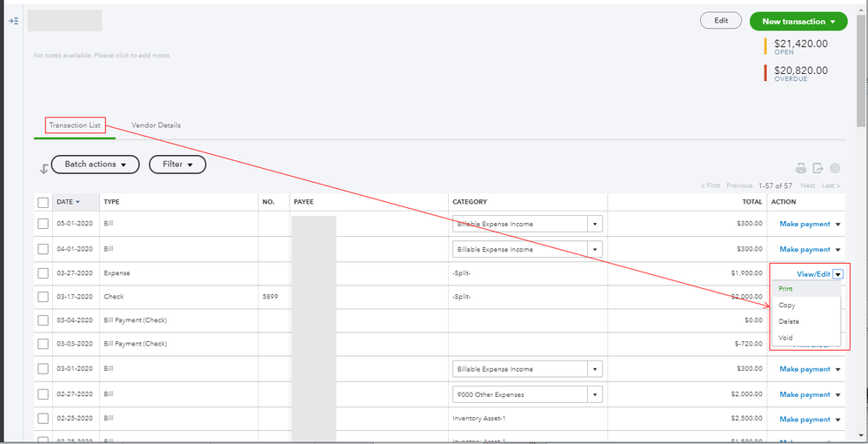Screen dimensions: 868x444
Task: Click the DATE column sort arrow
Action: coord(77,202)
